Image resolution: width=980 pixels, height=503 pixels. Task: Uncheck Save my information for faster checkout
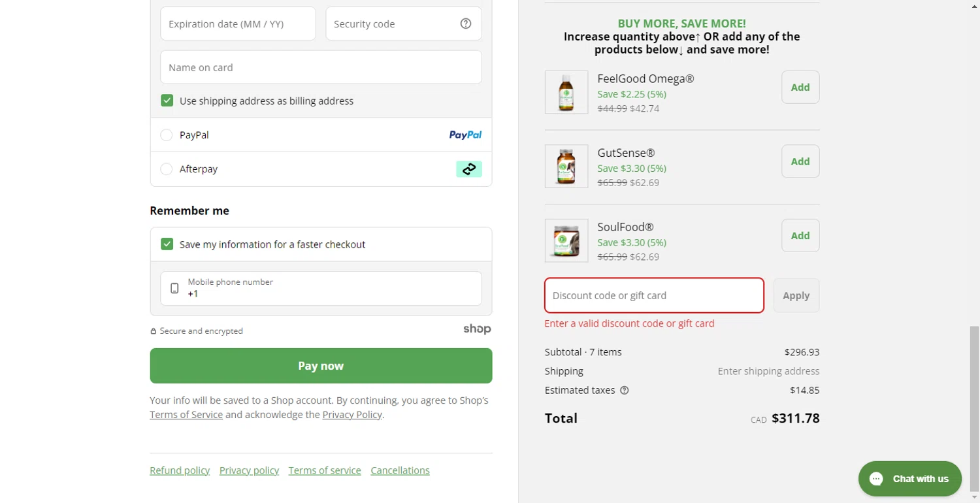point(167,244)
